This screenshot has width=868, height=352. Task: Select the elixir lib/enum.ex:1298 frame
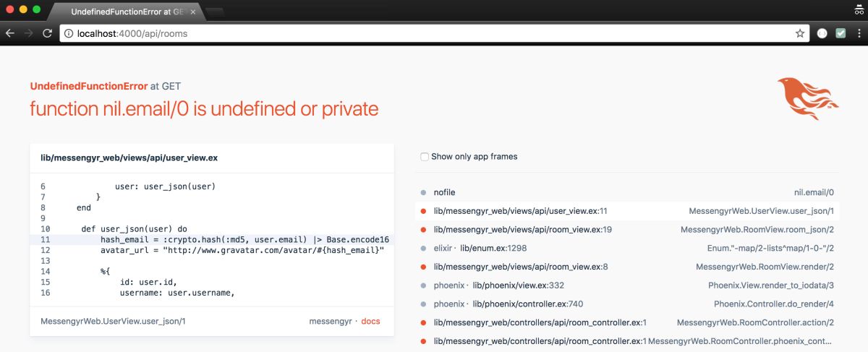pyautogui.click(x=626, y=248)
